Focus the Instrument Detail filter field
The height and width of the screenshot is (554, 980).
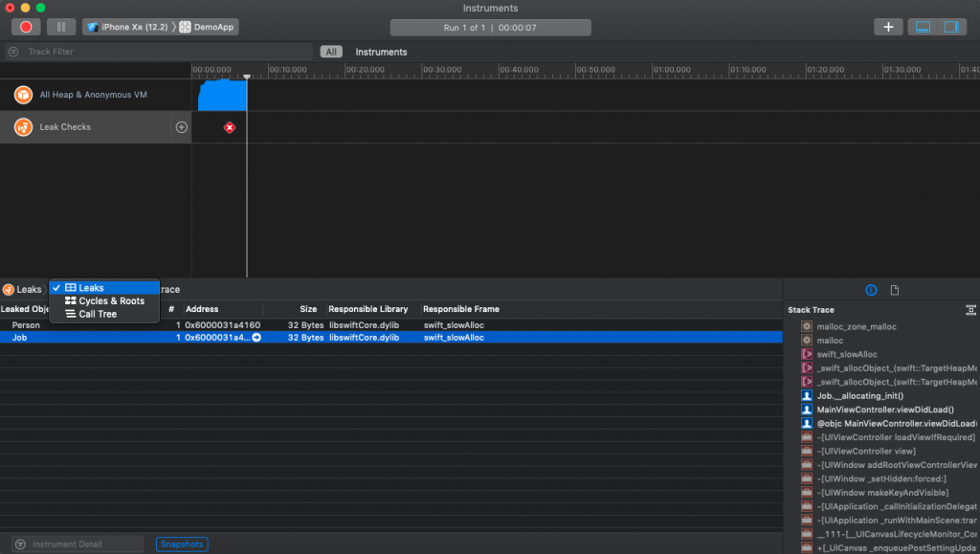78,544
